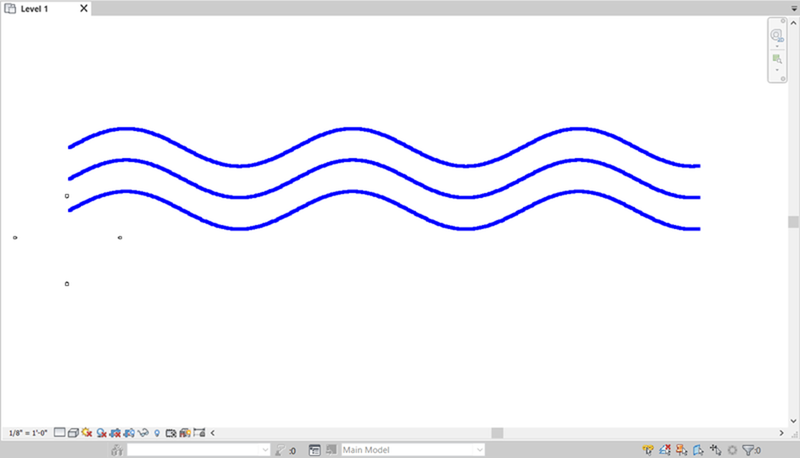Click Show/Hide Crop Region icon

129,432
